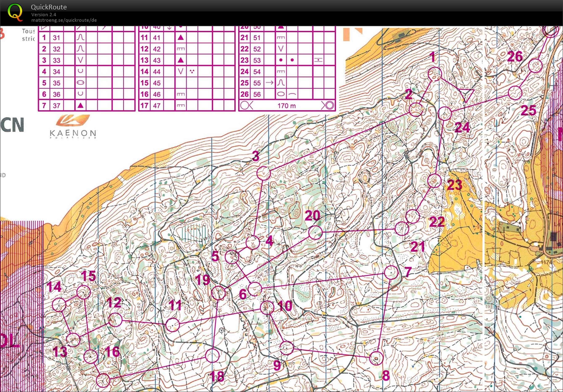Select control circle 25 on the map

[515, 93]
